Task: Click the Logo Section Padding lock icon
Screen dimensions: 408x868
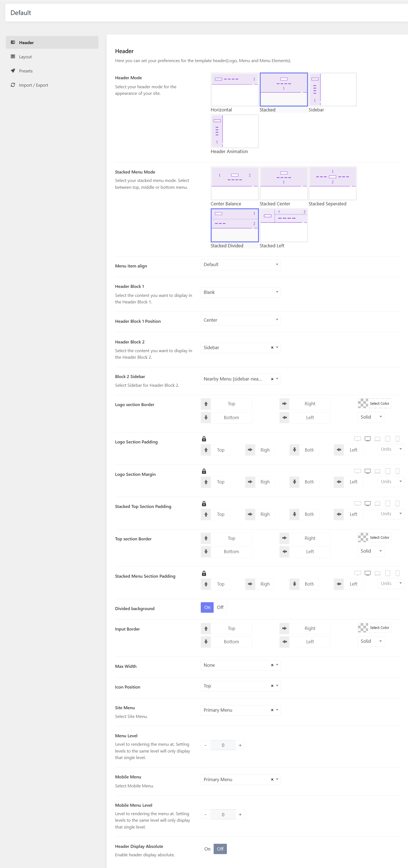Action: [204, 439]
